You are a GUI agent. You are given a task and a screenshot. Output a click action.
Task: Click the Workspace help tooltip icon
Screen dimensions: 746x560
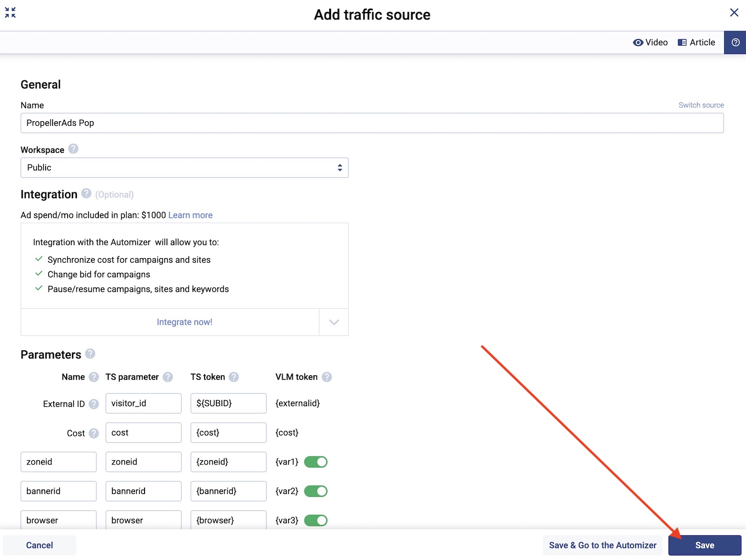pyautogui.click(x=73, y=149)
